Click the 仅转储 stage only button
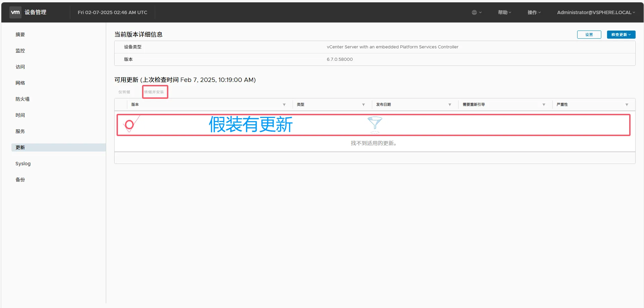The height and width of the screenshot is (308, 644). pos(124,92)
